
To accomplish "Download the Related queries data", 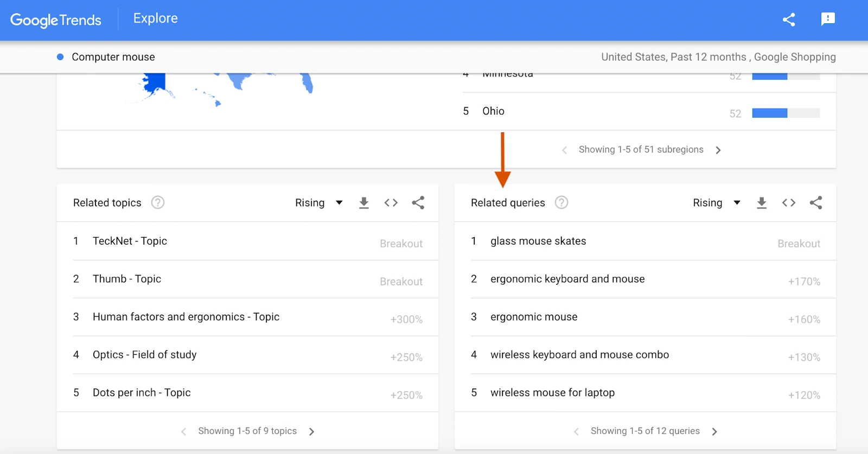I will tap(762, 203).
